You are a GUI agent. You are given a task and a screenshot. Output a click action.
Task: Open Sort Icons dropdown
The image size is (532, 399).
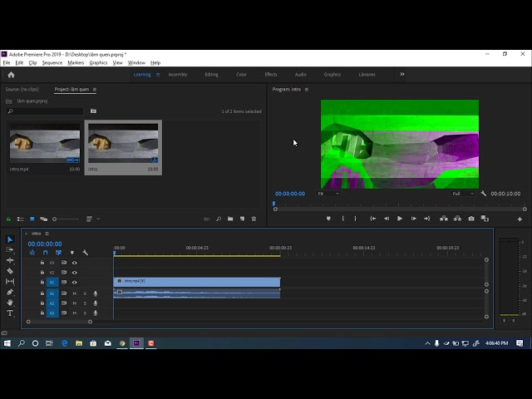[92, 219]
